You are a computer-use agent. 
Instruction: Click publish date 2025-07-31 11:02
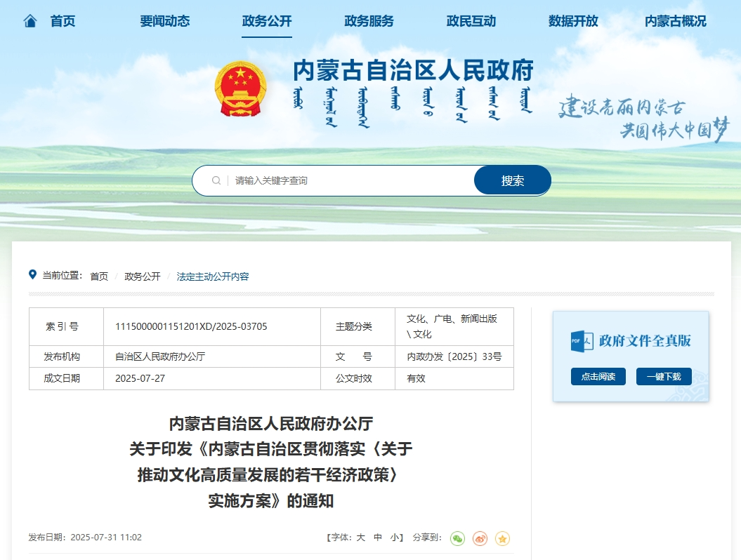coord(106,538)
